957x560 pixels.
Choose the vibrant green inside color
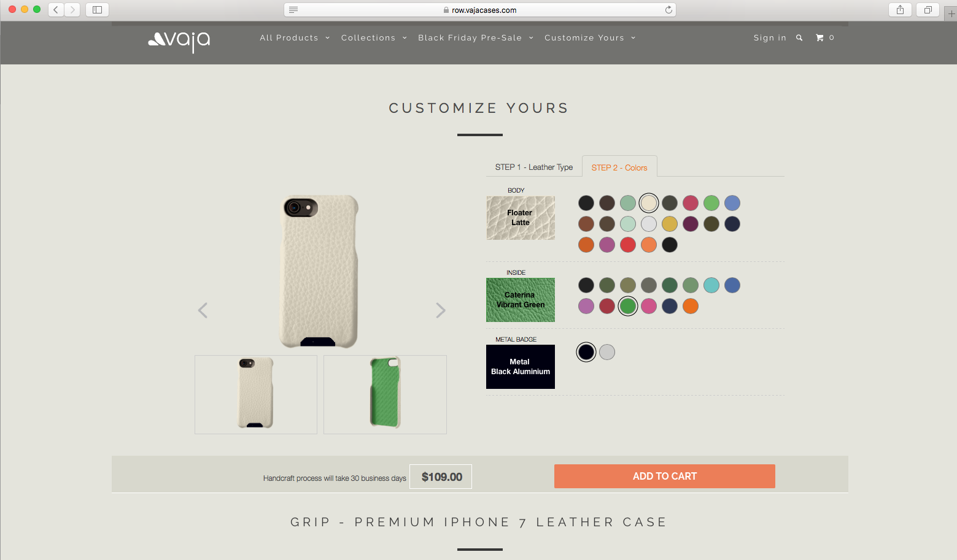click(x=628, y=306)
